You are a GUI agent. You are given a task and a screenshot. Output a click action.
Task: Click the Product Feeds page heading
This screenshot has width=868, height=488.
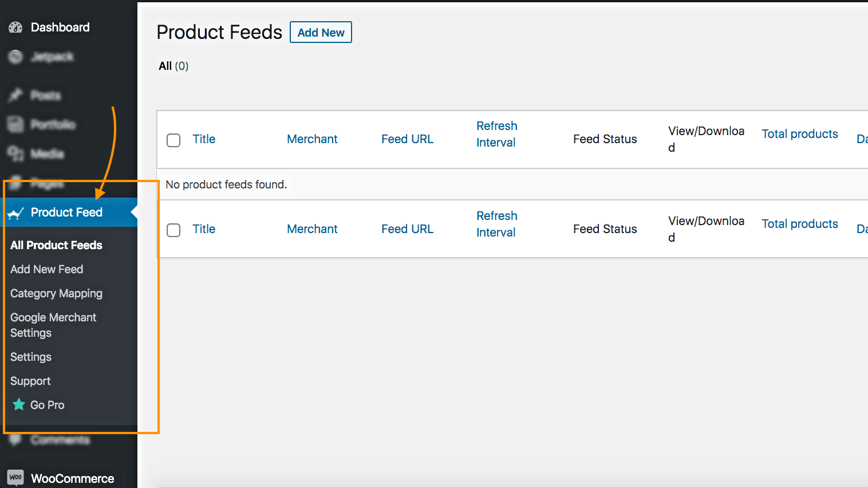pyautogui.click(x=219, y=32)
